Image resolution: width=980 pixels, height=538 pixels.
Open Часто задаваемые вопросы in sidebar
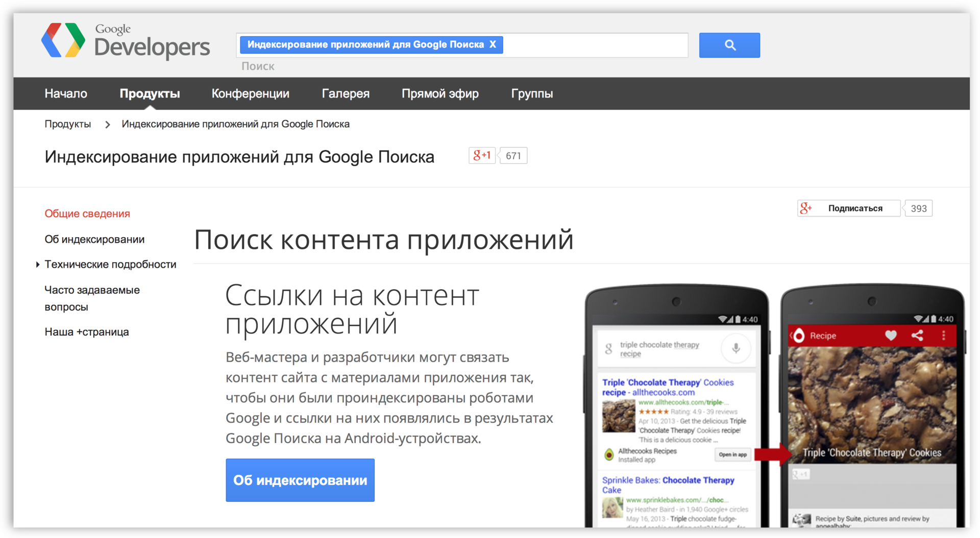pyautogui.click(x=92, y=298)
